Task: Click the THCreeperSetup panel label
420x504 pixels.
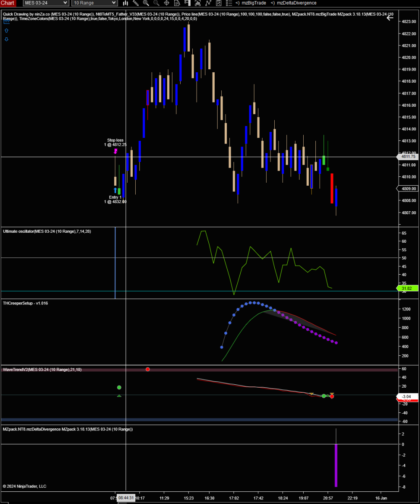Action: point(25,303)
